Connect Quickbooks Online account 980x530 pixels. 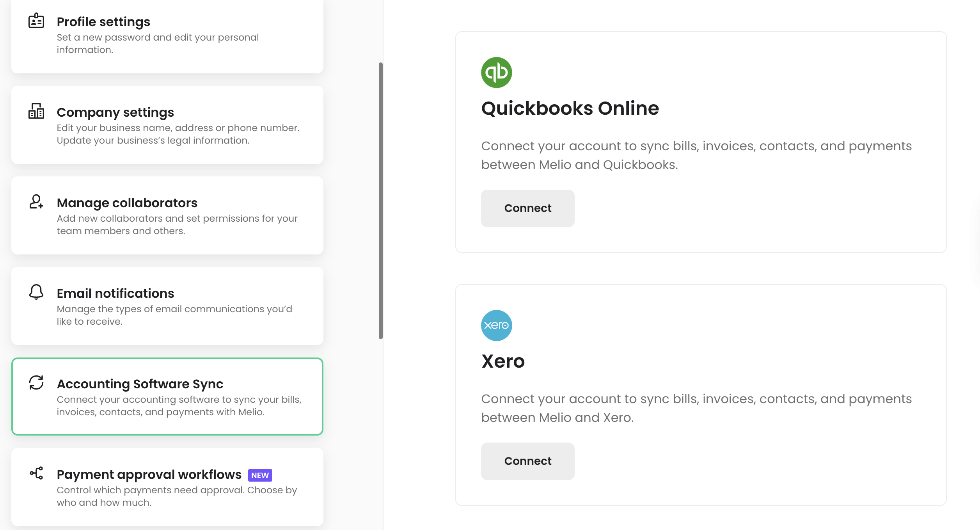[527, 208]
